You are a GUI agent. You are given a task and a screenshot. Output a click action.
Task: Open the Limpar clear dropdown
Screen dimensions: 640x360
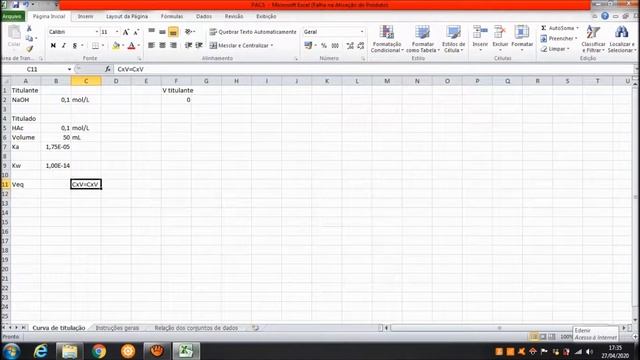click(555, 49)
